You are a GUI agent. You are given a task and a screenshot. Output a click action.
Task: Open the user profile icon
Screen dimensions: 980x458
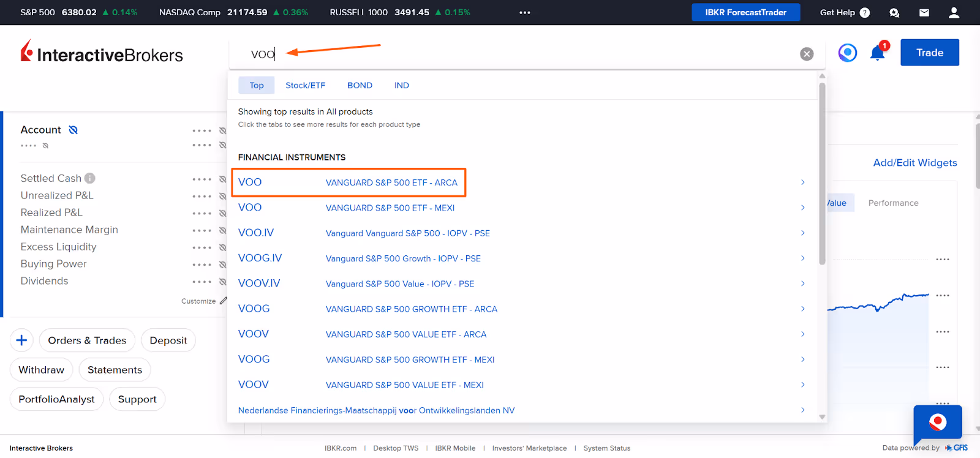pyautogui.click(x=954, y=12)
